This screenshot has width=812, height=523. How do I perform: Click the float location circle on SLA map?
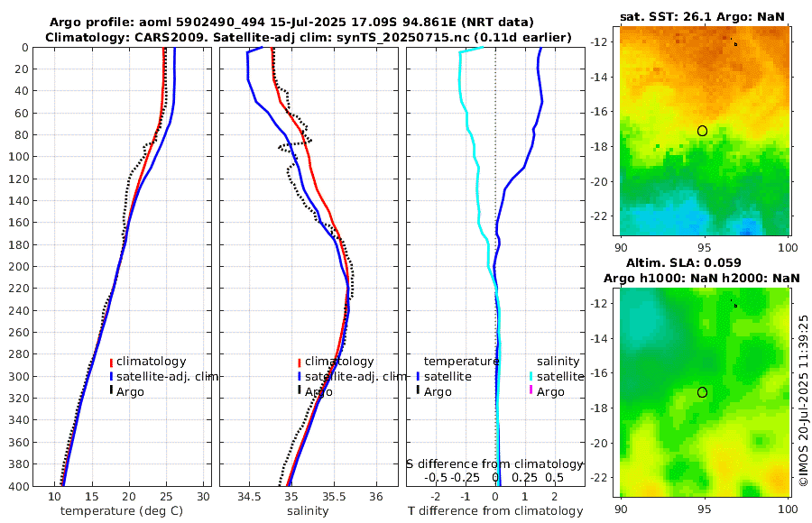(x=702, y=392)
